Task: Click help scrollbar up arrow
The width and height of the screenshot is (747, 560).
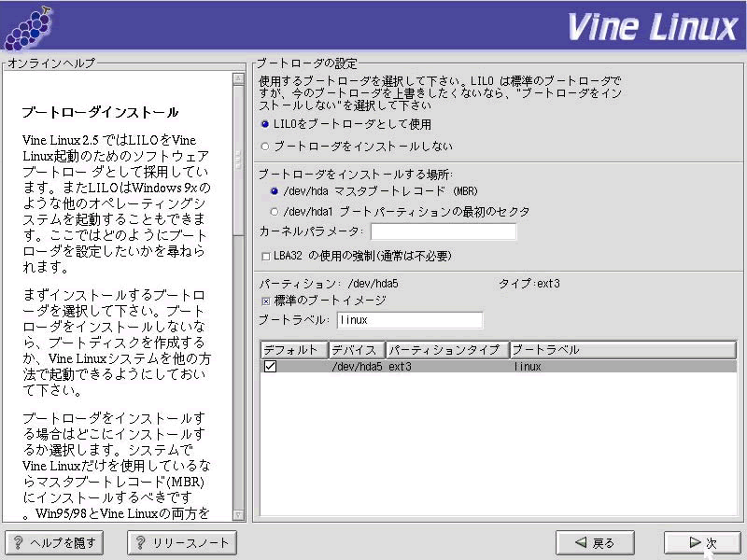Action: coord(239,79)
